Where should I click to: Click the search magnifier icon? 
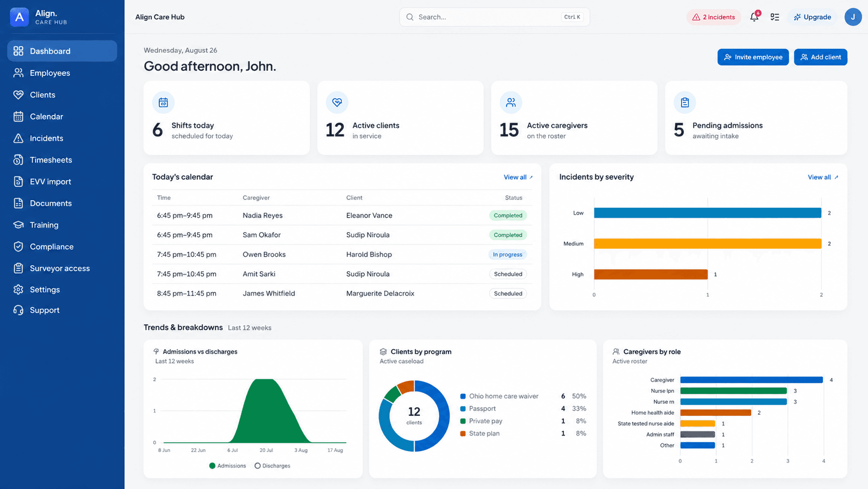click(410, 17)
